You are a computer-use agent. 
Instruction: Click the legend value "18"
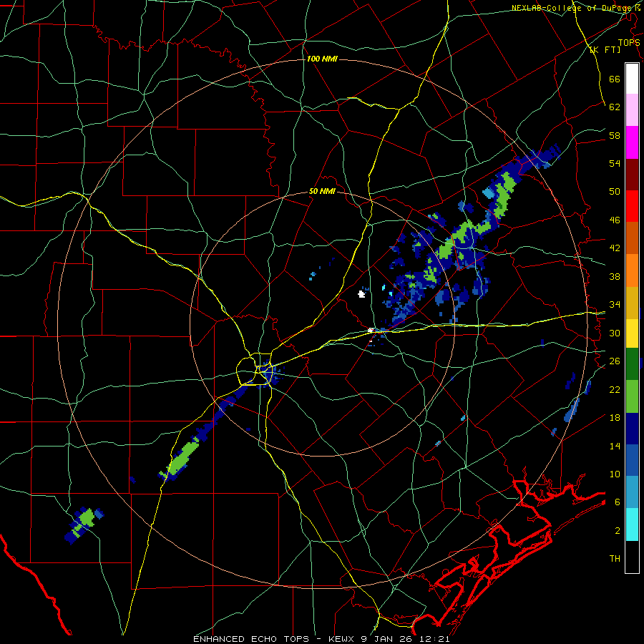coord(615,418)
